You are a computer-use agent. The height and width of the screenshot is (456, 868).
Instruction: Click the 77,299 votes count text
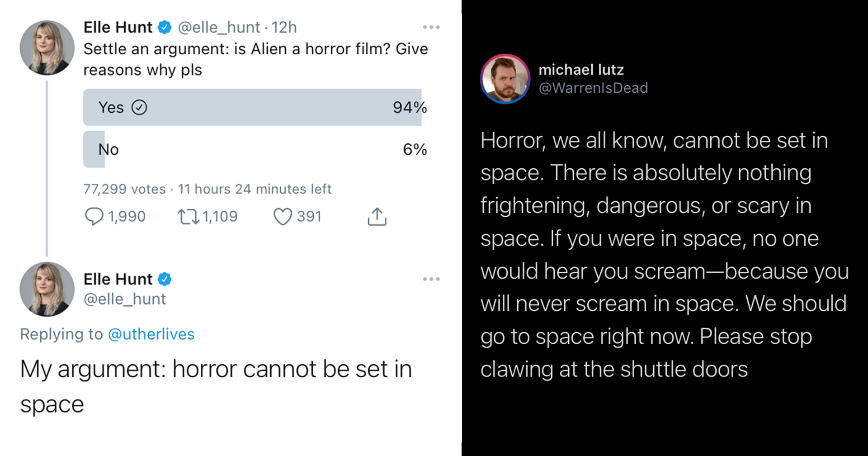pos(124,189)
